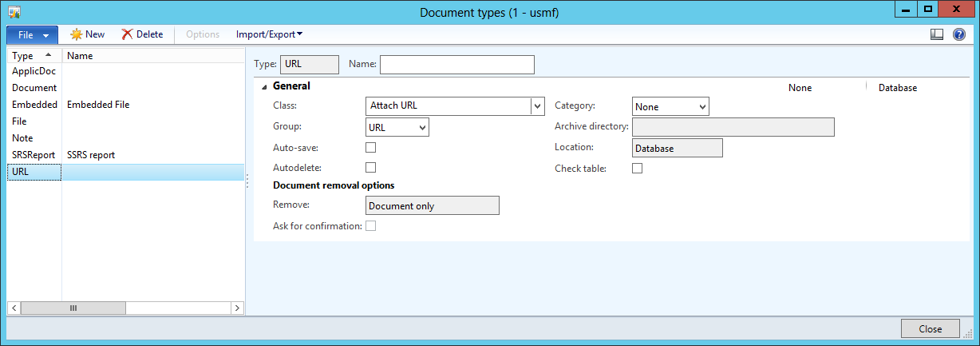Image resolution: width=980 pixels, height=346 pixels.
Task: Collapse the General section triangle
Action: click(x=264, y=86)
